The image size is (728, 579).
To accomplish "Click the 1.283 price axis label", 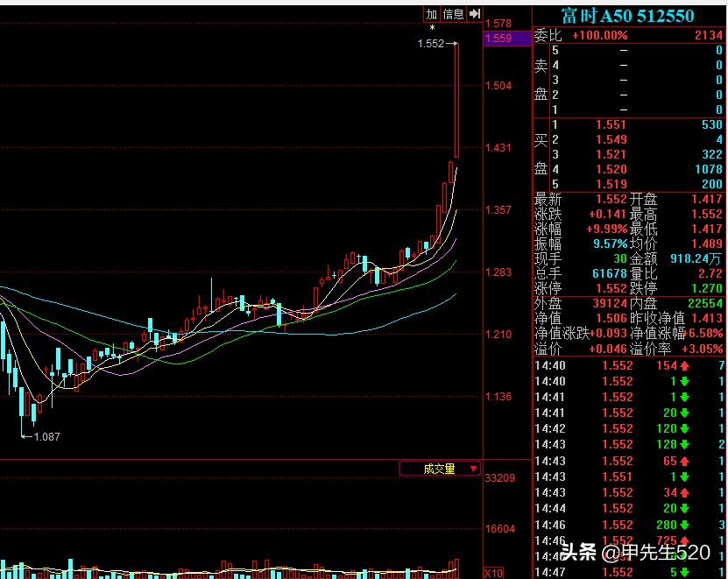I will click(x=498, y=272).
